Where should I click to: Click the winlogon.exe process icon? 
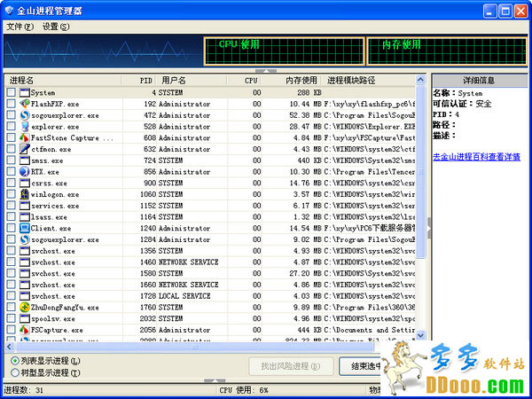coord(25,194)
